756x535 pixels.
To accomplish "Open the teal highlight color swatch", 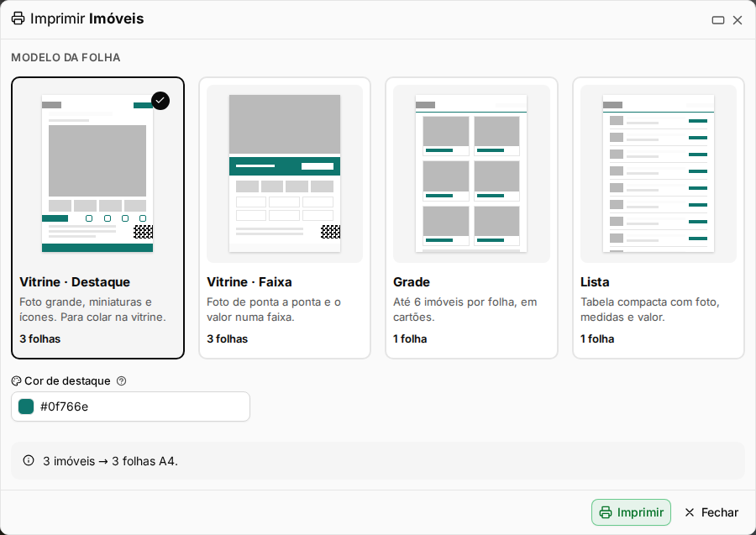I will [26, 406].
